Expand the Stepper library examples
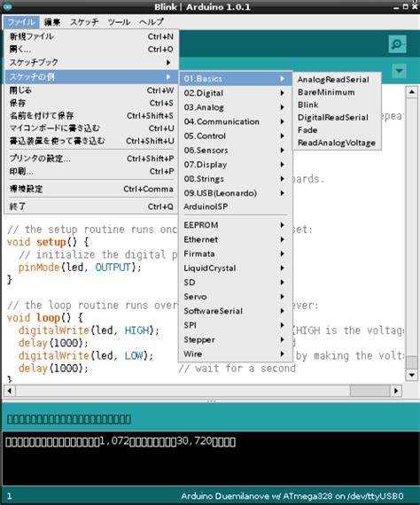 click(x=236, y=340)
